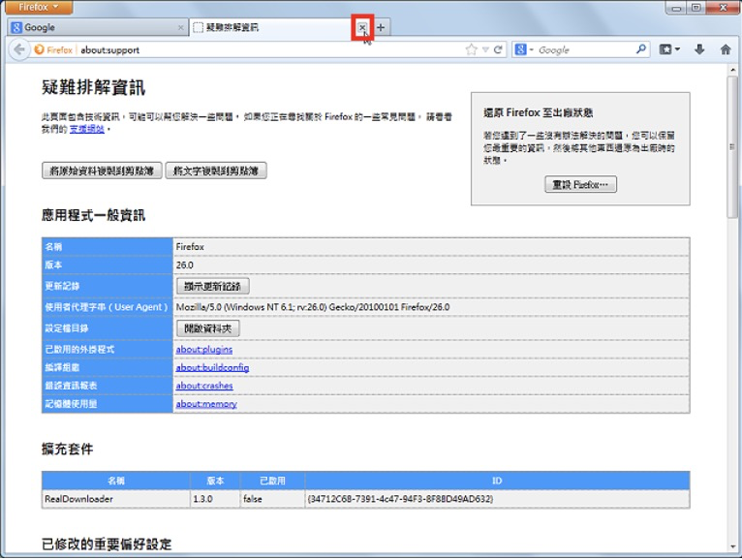
Task: Switch to the Google tab
Action: tap(97, 27)
